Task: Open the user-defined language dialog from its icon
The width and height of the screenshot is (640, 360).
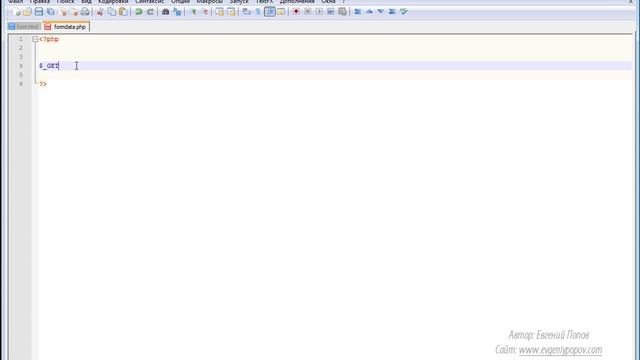Action: (x=281, y=12)
